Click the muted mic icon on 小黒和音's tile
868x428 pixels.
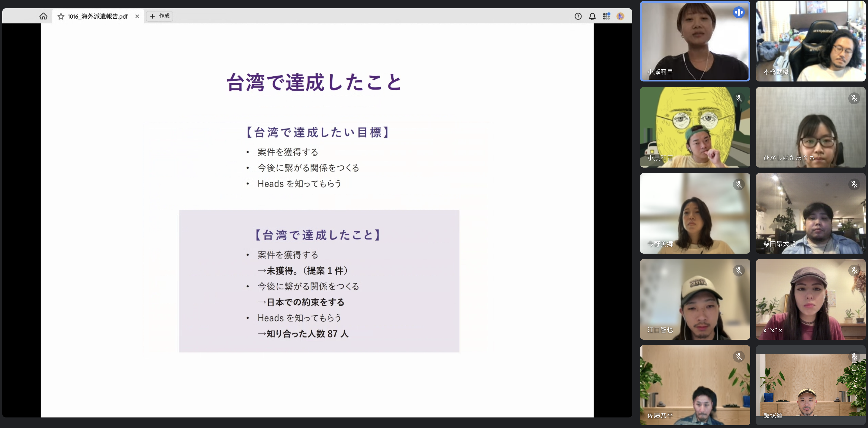[739, 98]
